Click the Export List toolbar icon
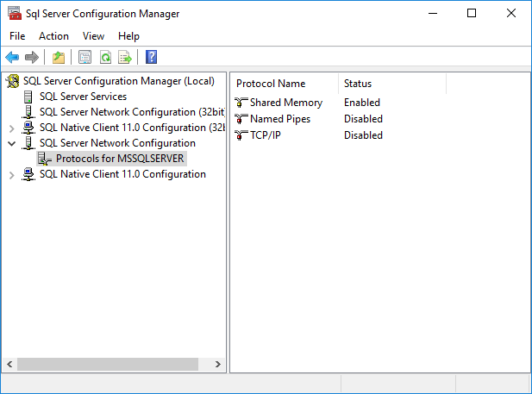 pos(125,57)
